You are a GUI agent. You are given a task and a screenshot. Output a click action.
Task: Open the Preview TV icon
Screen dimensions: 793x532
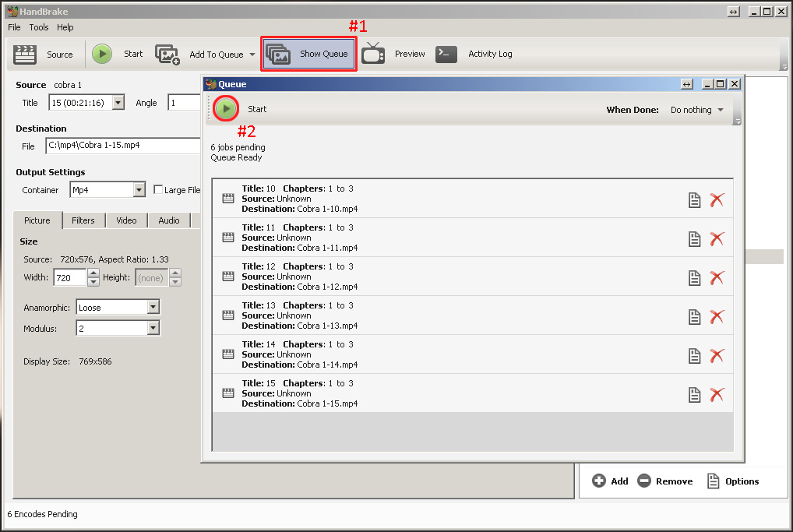[373, 54]
